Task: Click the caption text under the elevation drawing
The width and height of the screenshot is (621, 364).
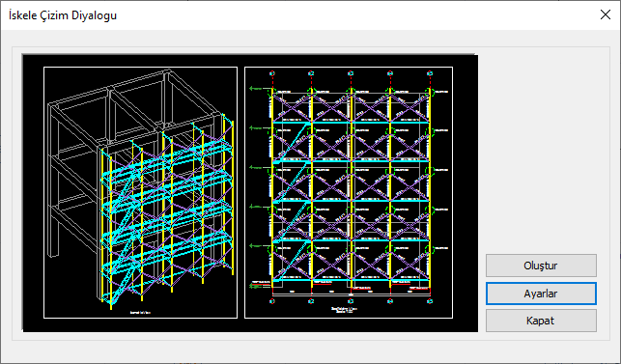Action: [x=344, y=309]
